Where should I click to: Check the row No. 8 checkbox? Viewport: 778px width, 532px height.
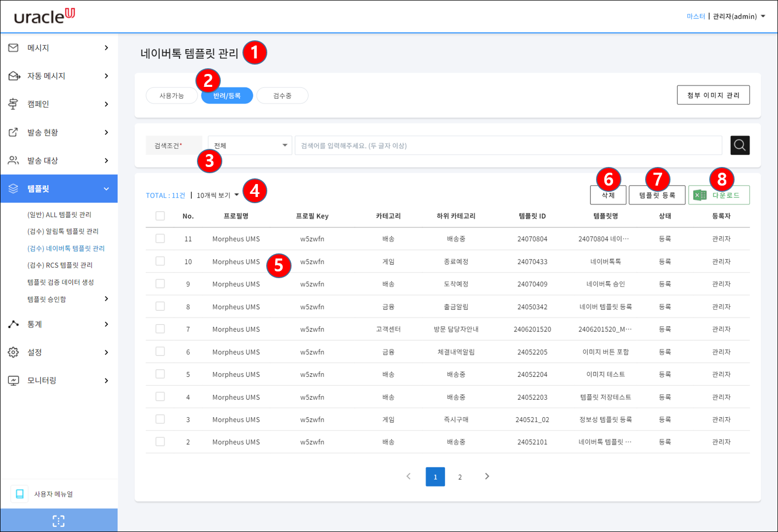[160, 306]
